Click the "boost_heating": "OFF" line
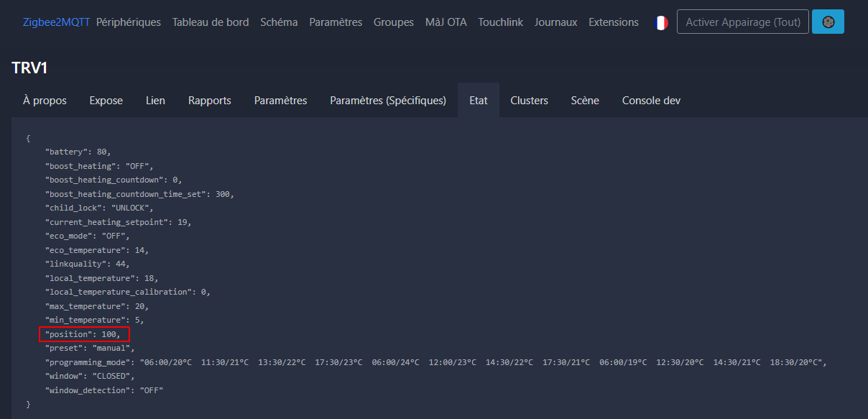Viewport: 868px width, 419px height. click(x=99, y=166)
